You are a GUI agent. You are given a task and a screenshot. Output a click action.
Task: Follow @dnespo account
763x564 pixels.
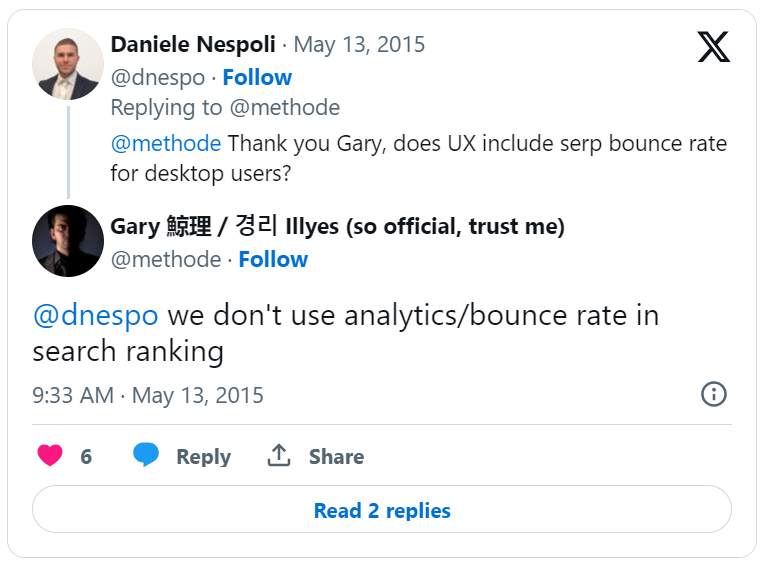pyautogui.click(x=257, y=77)
